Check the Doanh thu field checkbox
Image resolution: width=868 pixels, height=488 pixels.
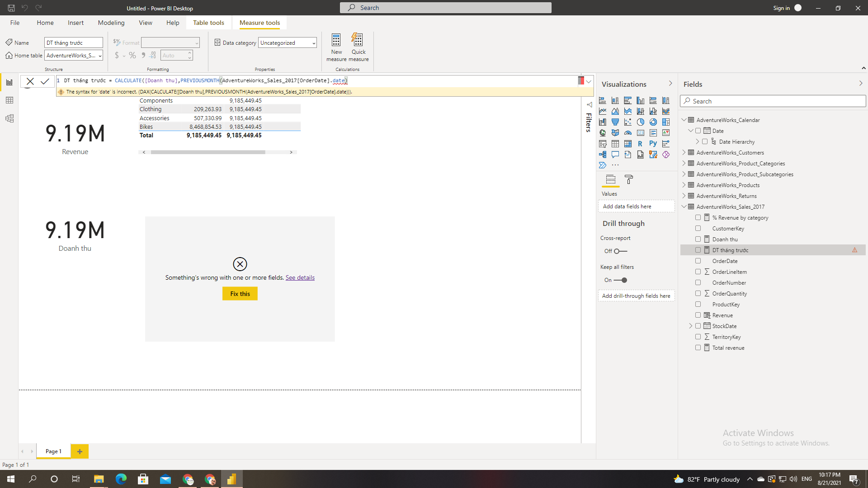point(698,239)
